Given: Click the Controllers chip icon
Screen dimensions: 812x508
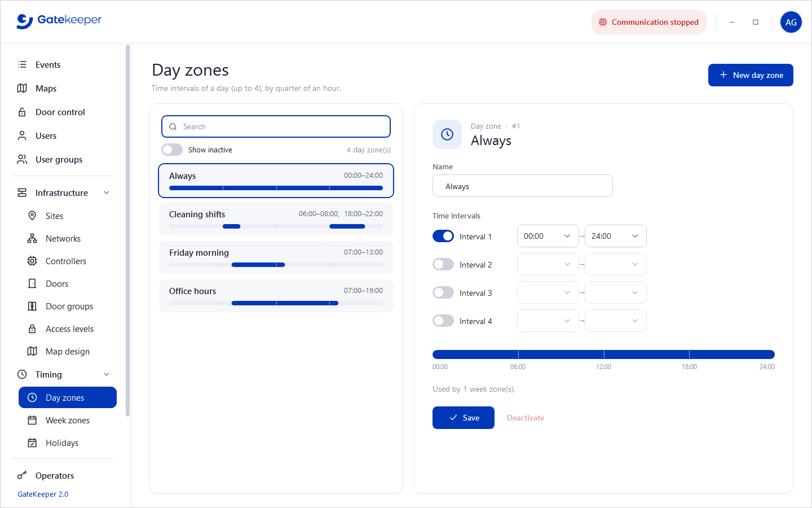Looking at the screenshot, I should pos(32,261).
